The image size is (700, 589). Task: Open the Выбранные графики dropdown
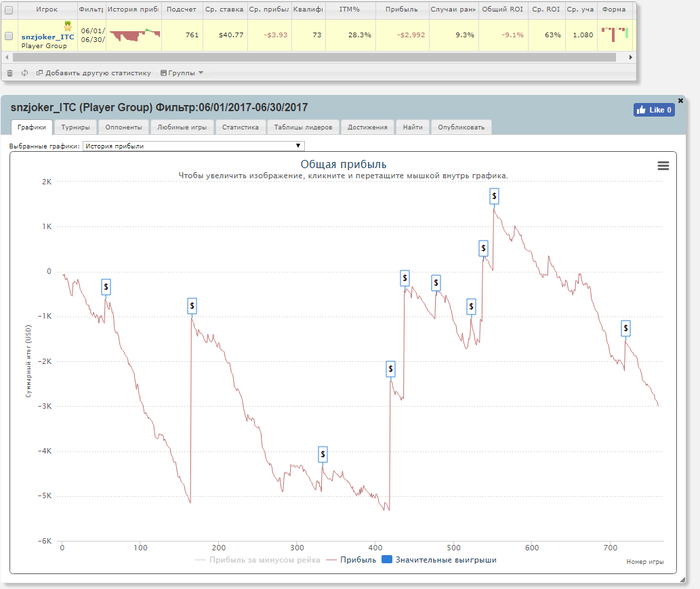pos(194,146)
